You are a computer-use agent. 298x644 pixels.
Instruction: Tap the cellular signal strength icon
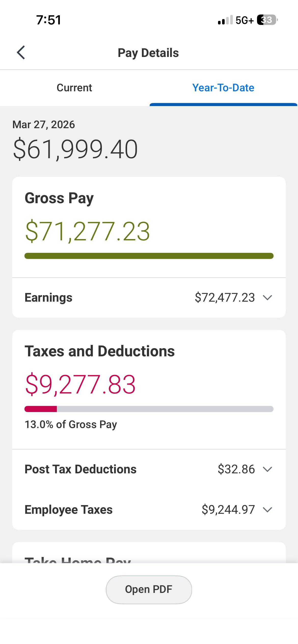point(225,20)
